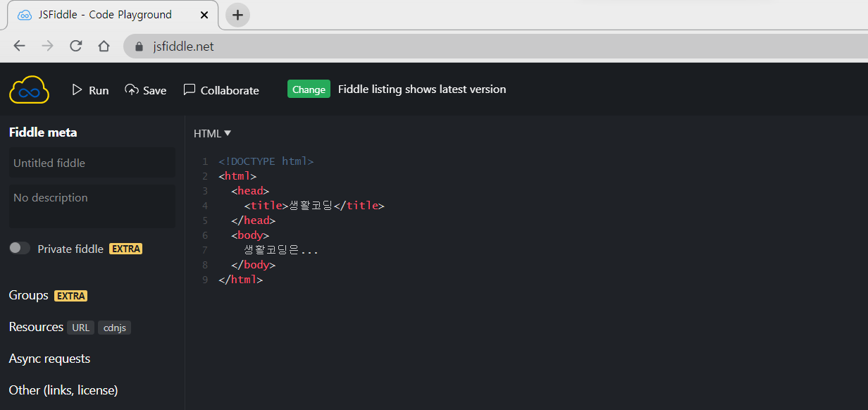Screen dimensions: 868x410
Task: Click the Untitled fiddle title field
Action: click(92, 163)
